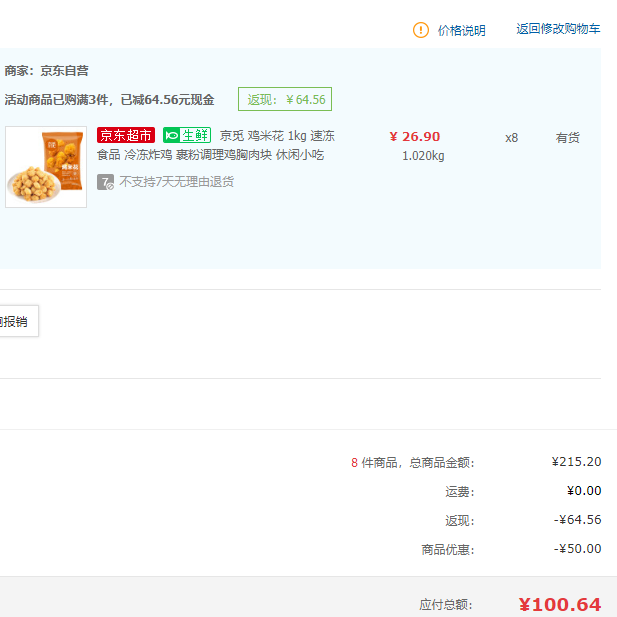Viewport: 617px width, 617px height.
Task: Click the red ¥100.64 payable total
Action: pos(559,605)
